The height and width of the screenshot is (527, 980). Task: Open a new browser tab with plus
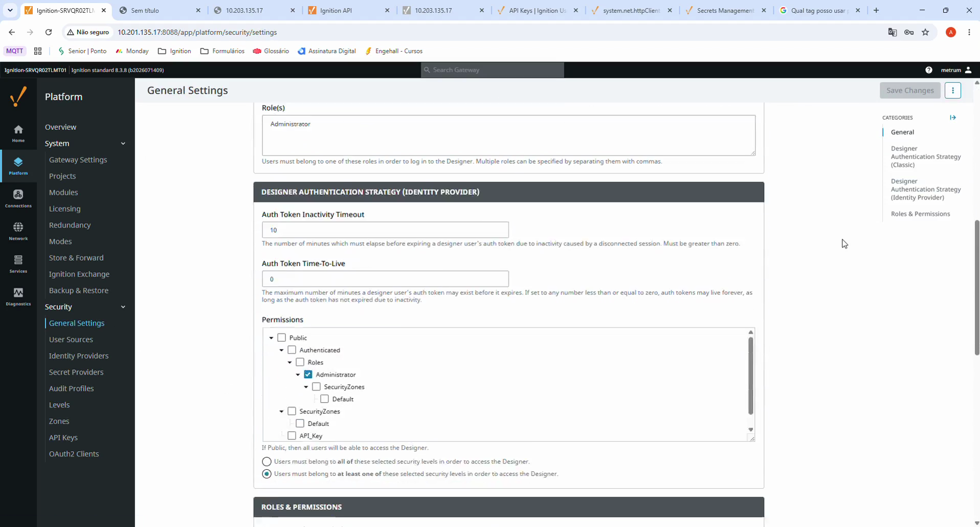pyautogui.click(x=876, y=10)
